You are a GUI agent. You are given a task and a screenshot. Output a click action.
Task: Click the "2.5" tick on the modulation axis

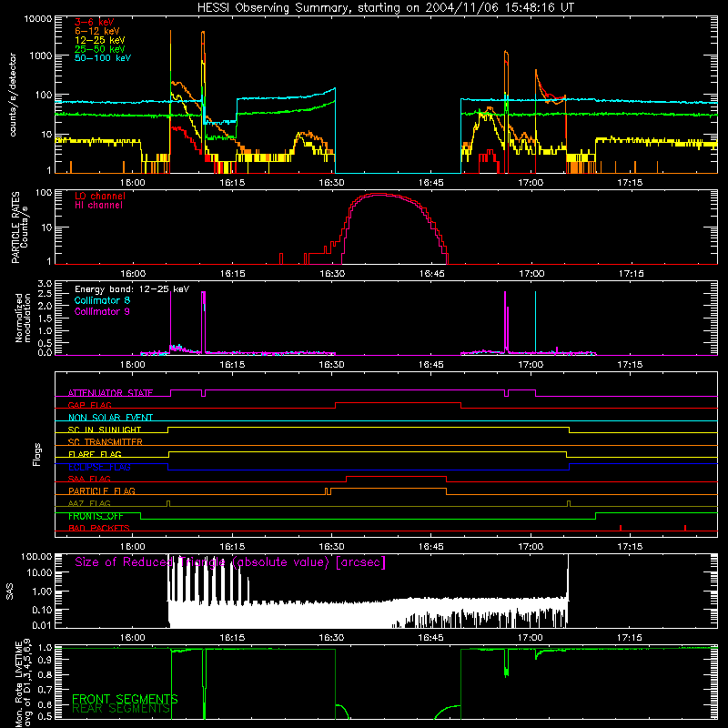click(x=45, y=294)
